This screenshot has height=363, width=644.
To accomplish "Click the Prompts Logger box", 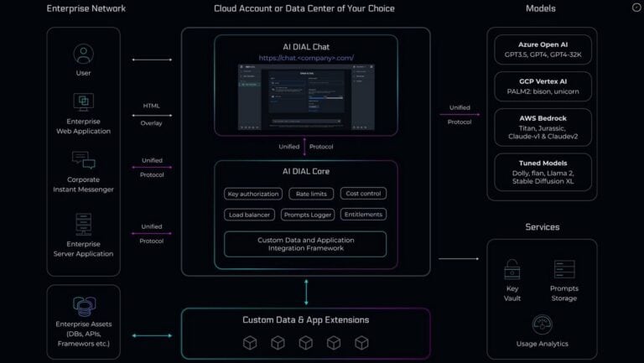I will (308, 215).
